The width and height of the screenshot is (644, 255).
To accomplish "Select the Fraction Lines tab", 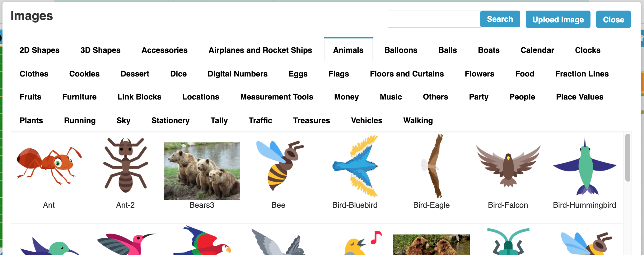I will click(x=582, y=74).
